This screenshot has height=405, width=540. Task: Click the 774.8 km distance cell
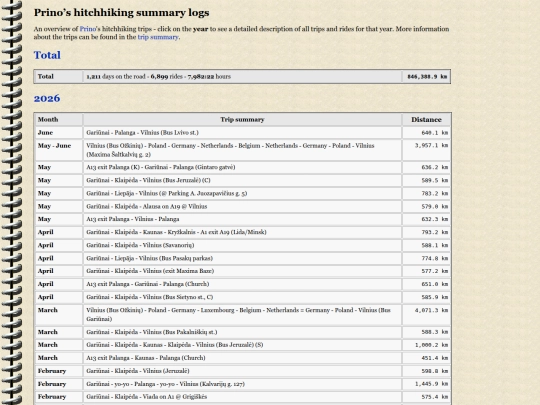426,258
